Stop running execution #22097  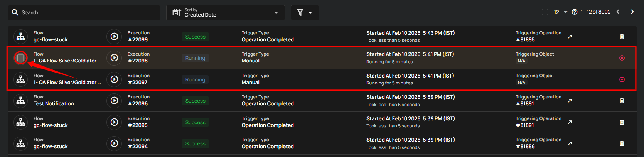(622, 79)
